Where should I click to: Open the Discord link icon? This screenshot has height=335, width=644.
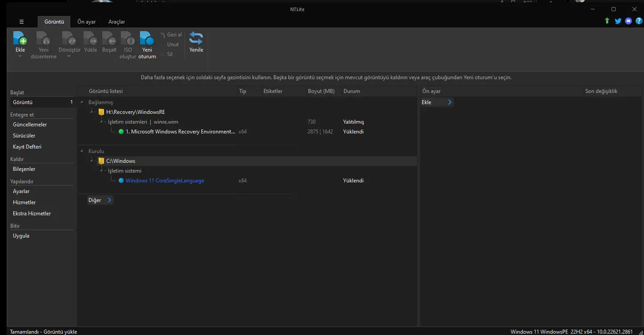(x=628, y=21)
